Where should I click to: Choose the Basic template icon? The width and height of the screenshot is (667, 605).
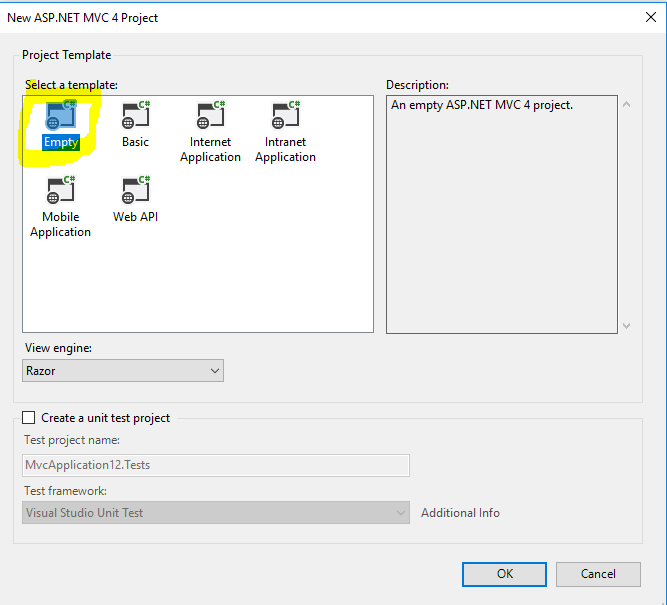coord(135,116)
